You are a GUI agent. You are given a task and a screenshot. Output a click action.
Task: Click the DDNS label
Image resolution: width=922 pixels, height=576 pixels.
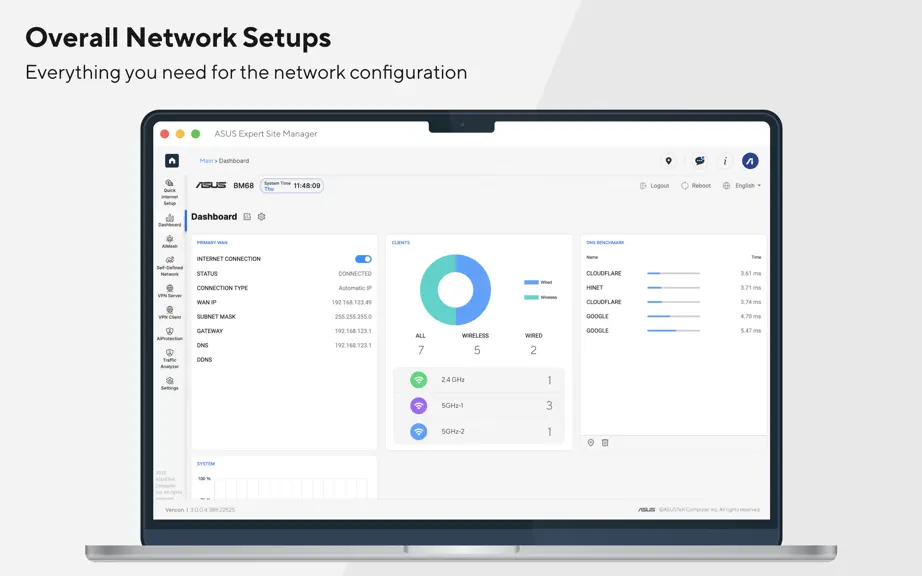point(204,360)
